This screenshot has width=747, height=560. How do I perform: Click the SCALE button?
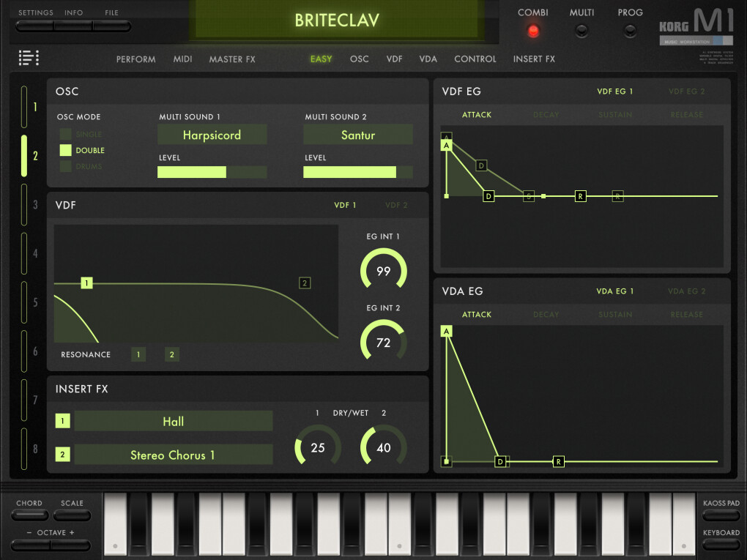72,515
